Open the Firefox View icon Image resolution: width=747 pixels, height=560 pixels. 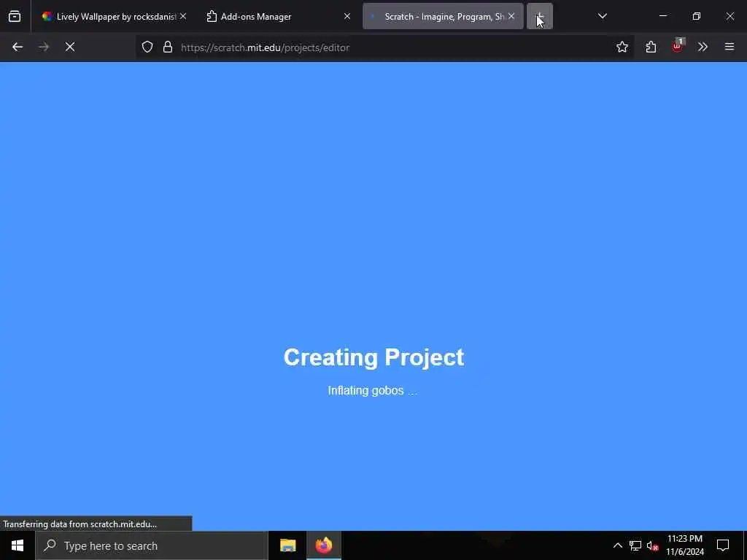click(15, 17)
